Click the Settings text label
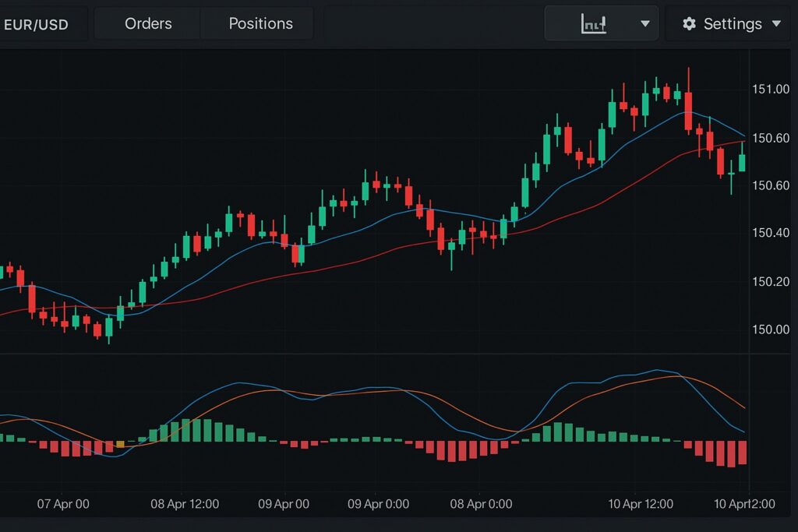Viewport: 798px width, 532px height. click(733, 24)
